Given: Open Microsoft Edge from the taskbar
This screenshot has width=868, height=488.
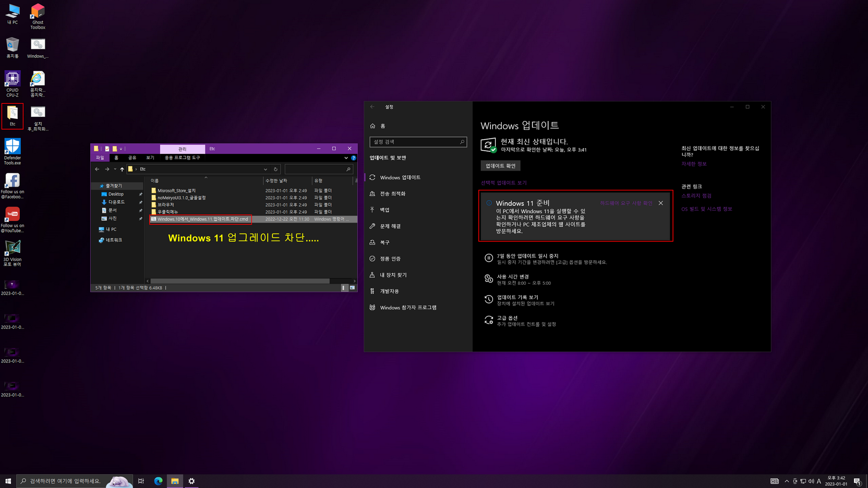Looking at the screenshot, I should pos(158,481).
